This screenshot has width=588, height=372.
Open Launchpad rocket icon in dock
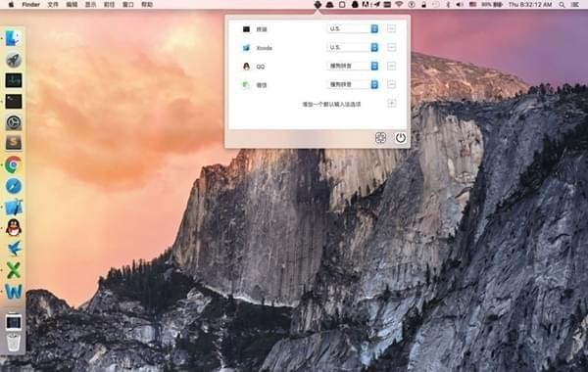point(14,60)
